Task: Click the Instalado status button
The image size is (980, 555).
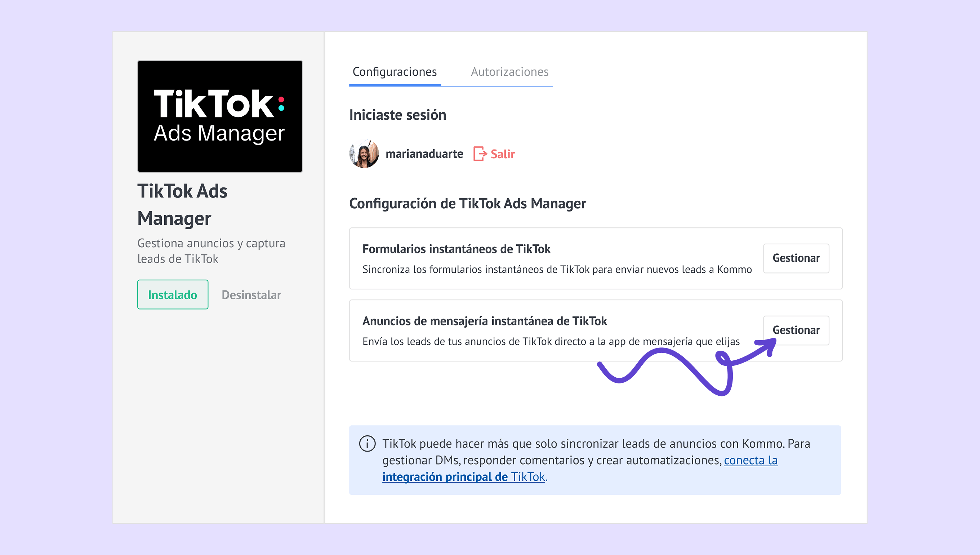Action: click(173, 295)
